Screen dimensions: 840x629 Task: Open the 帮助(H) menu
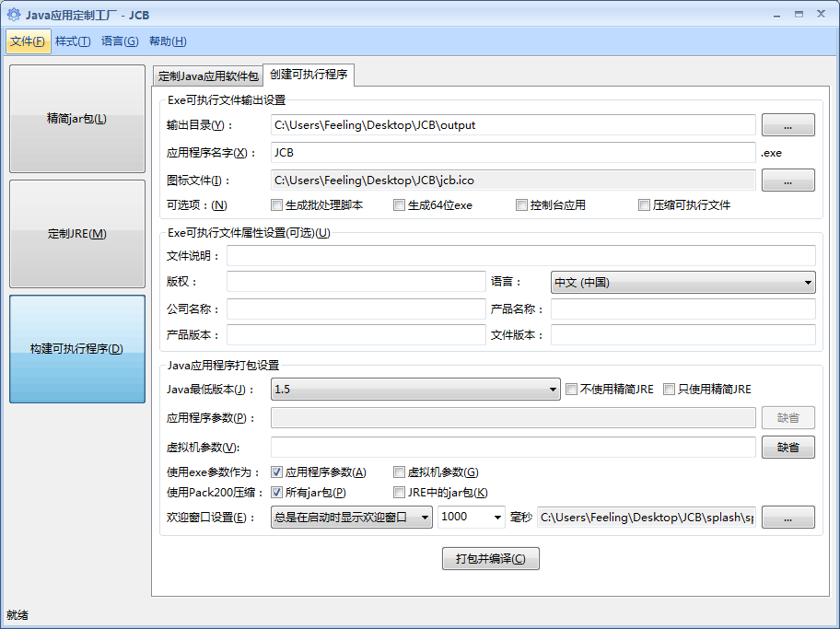tap(168, 41)
